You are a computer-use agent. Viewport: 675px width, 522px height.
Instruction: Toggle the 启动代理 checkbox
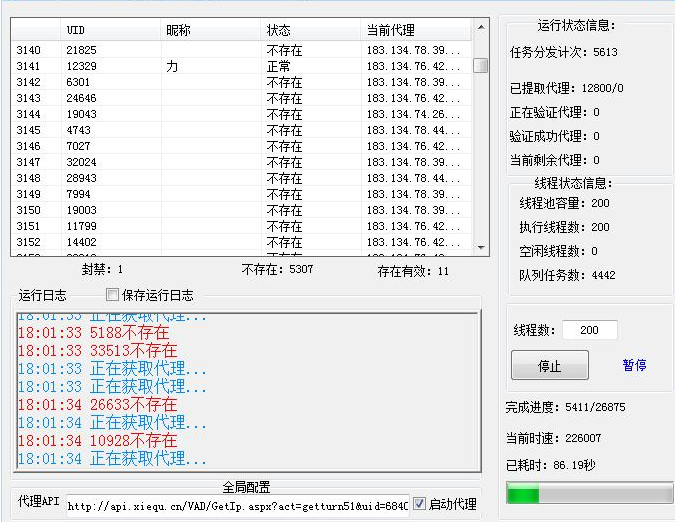(x=420, y=504)
